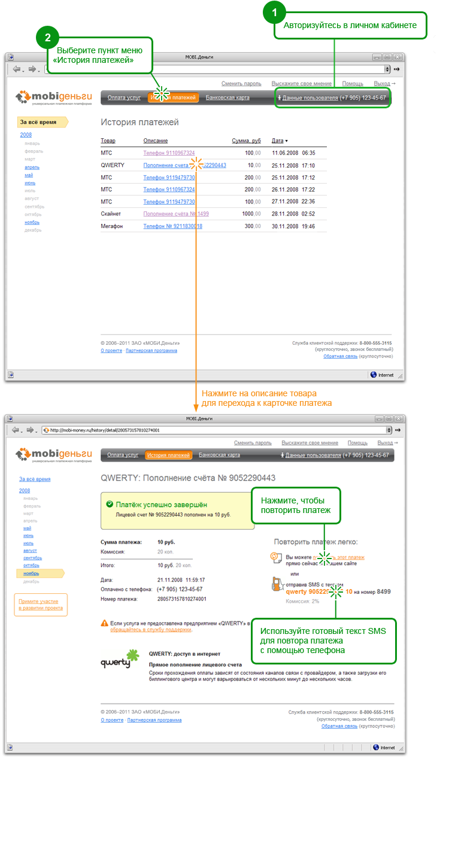
Task: Click За всё время link in the lower window sidebar
Action: click(x=35, y=479)
